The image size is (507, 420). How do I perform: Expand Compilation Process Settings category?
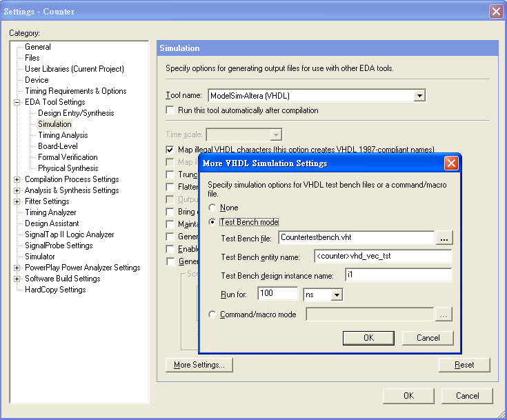pyautogui.click(x=17, y=179)
